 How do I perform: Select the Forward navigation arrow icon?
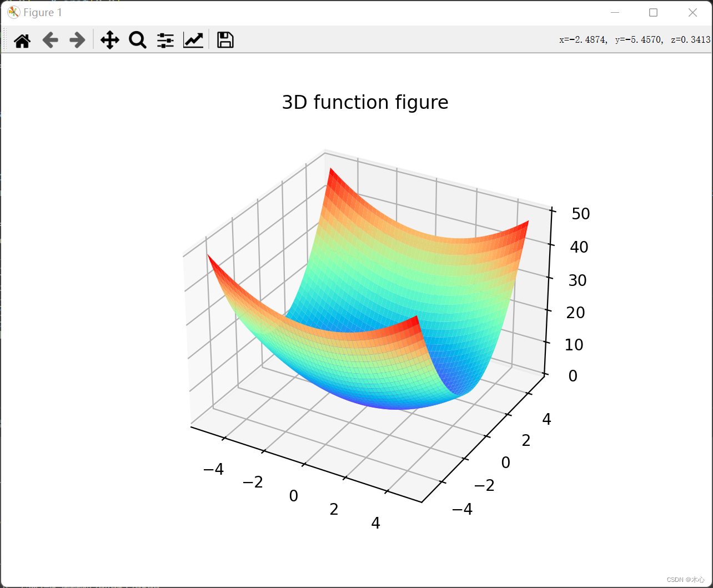(77, 39)
